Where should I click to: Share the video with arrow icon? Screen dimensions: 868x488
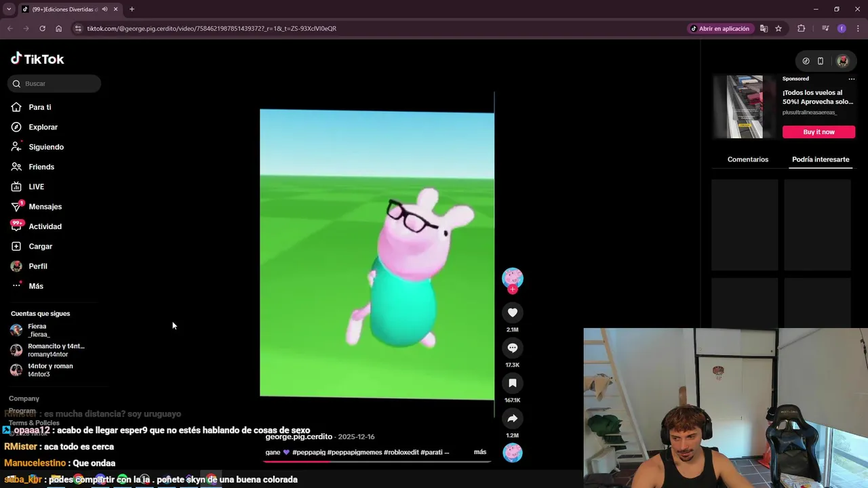tap(513, 418)
